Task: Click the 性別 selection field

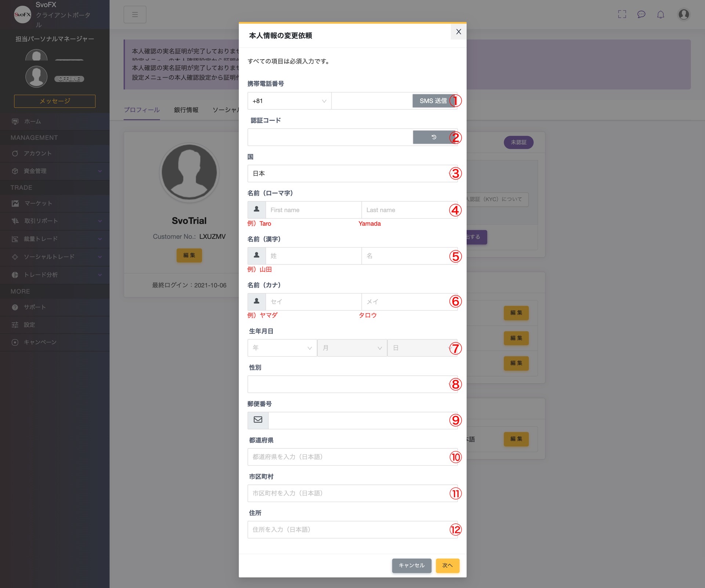Action: tap(352, 384)
